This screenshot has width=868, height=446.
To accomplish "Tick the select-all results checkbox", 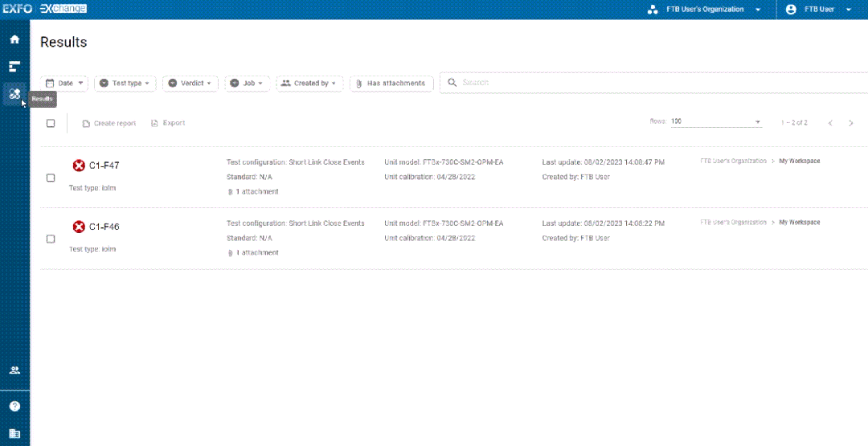I will [x=51, y=123].
